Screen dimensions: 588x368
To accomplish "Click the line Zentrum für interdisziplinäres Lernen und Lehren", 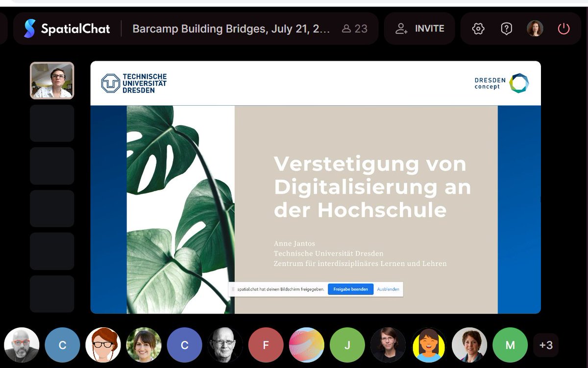I will 360,263.
